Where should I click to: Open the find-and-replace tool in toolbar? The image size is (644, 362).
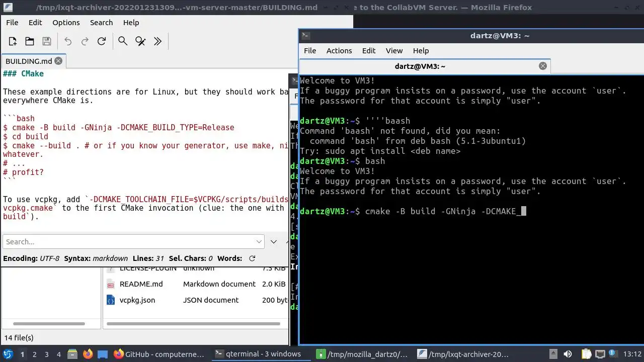point(140,41)
